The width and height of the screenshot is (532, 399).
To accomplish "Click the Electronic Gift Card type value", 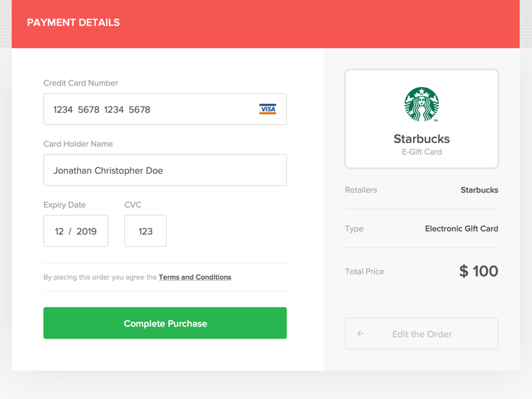I will [x=461, y=229].
